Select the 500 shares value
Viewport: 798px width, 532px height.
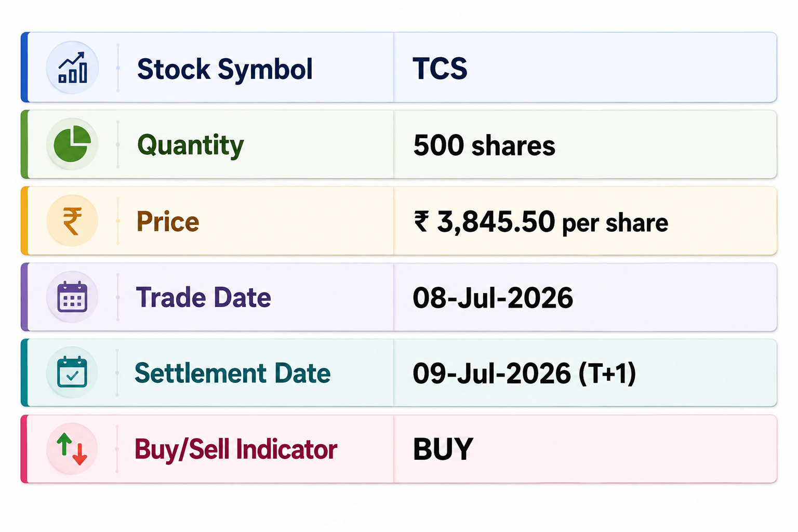[484, 145]
